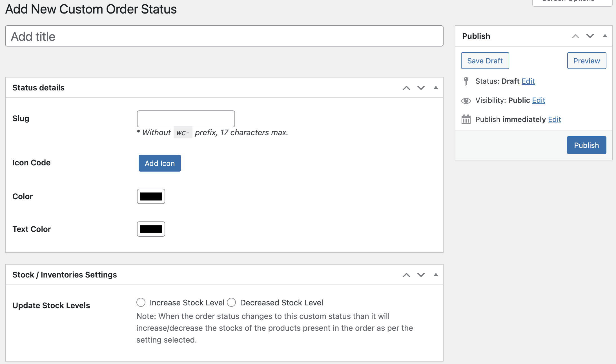Collapse the Publish panel

pyautogui.click(x=605, y=36)
